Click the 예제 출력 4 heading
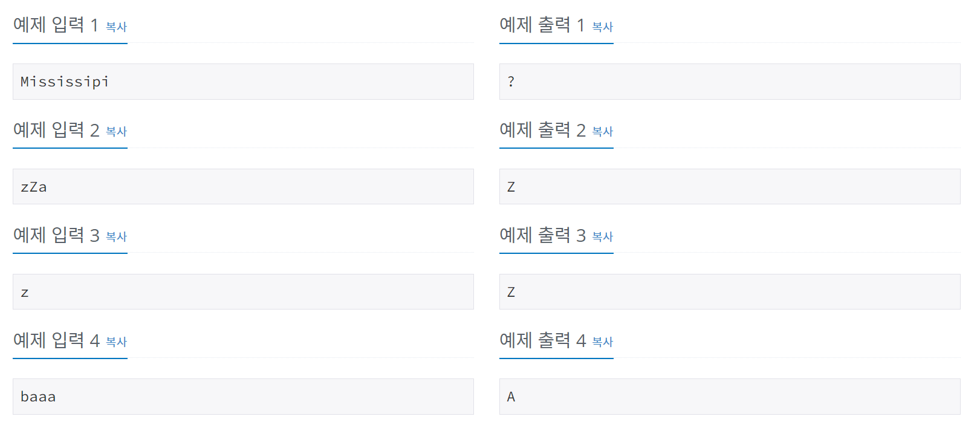This screenshot has width=980, height=425. 542,340
